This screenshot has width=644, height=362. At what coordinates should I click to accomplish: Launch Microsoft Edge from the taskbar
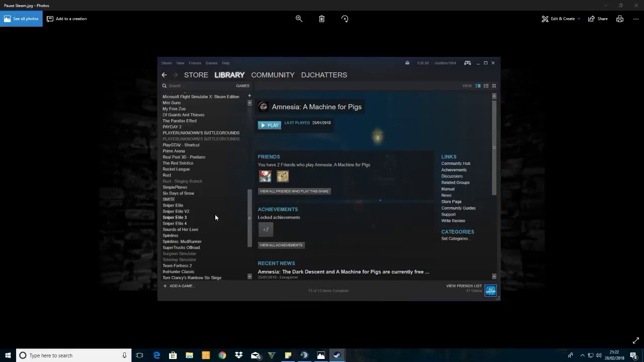point(156,355)
